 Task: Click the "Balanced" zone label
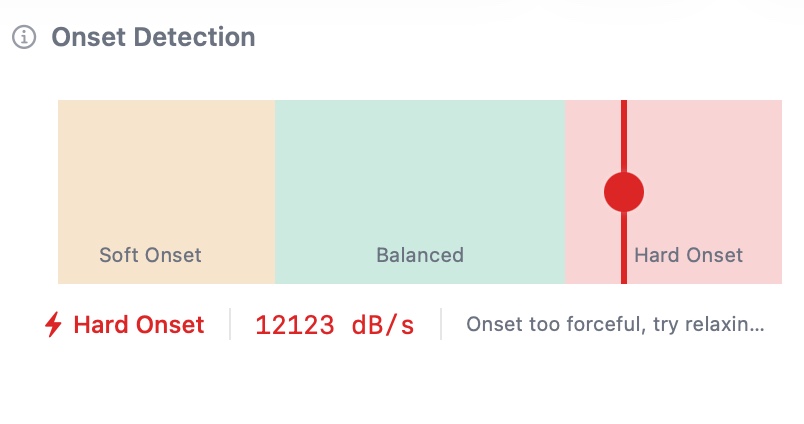pyautogui.click(x=420, y=255)
